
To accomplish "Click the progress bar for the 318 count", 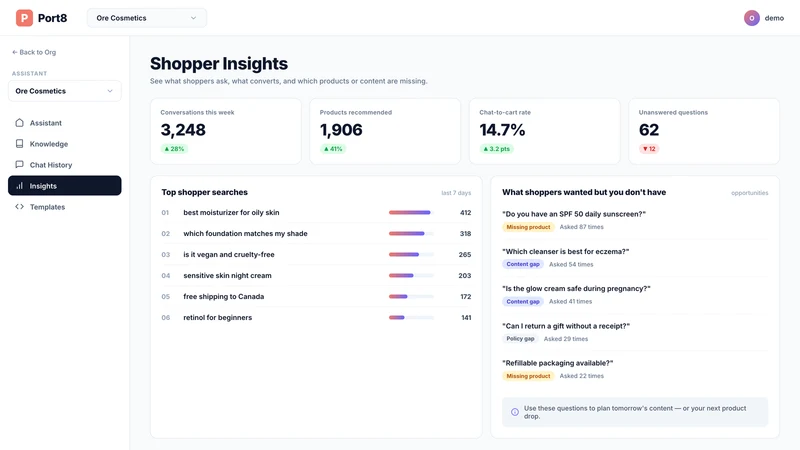I will coord(411,233).
